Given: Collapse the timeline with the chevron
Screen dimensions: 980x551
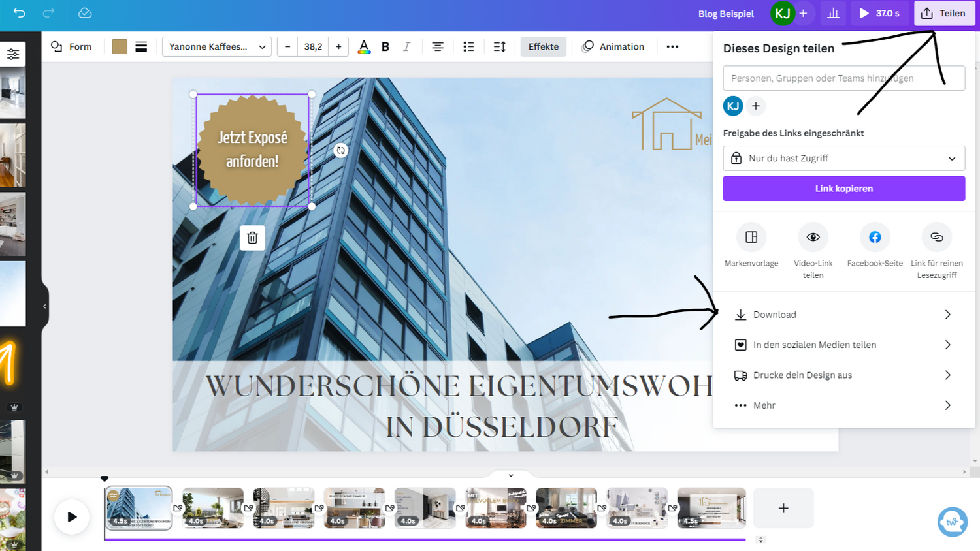Looking at the screenshot, I should pos(511,475).
